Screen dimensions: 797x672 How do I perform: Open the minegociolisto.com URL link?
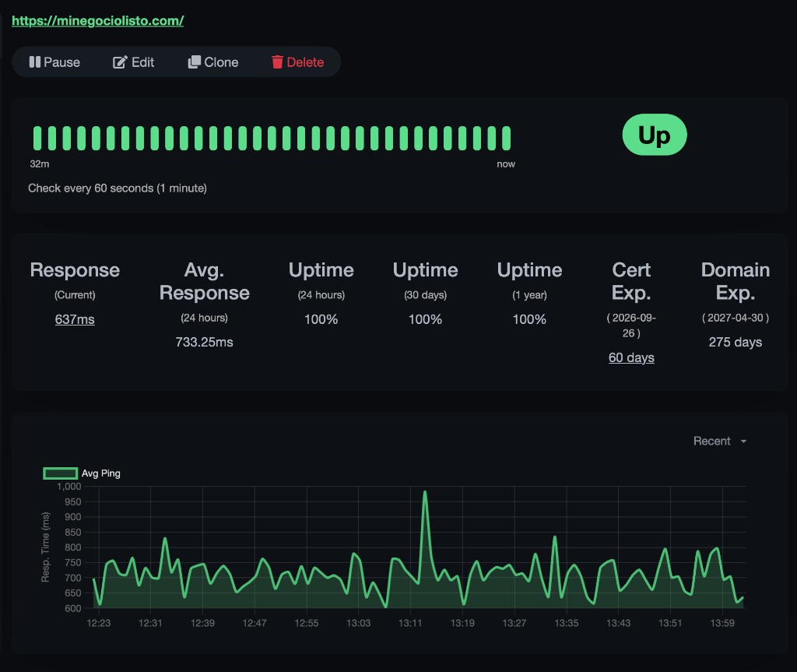tap(97, 21)
